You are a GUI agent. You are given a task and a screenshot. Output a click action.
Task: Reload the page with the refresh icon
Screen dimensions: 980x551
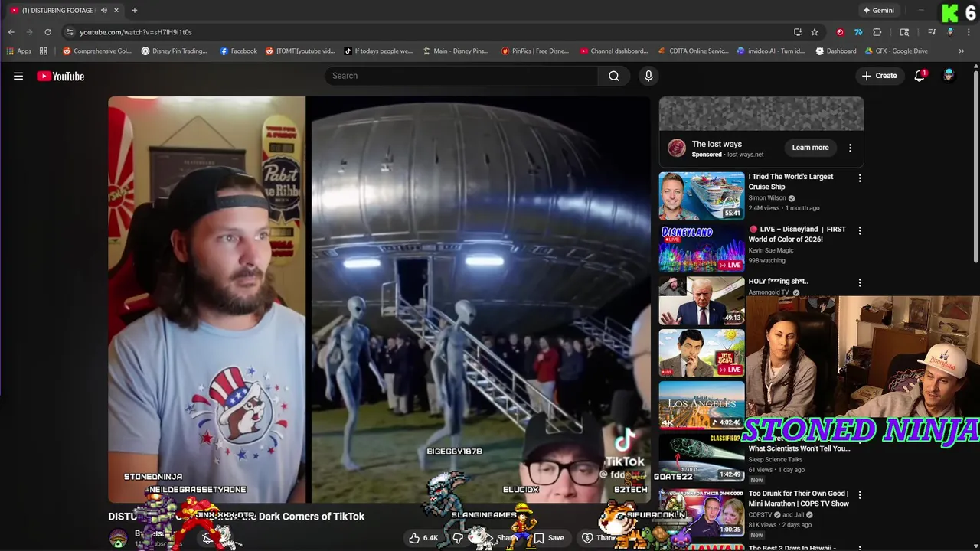(47, 32)
